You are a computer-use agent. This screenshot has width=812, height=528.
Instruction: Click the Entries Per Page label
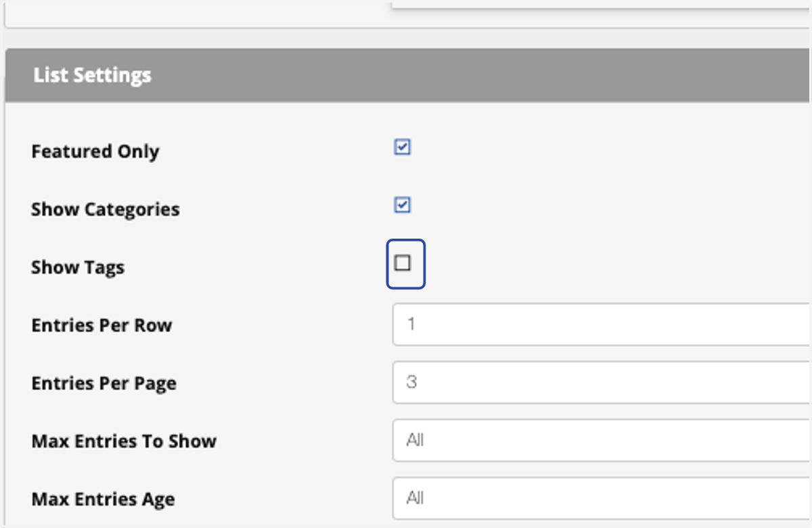point(104,383)
